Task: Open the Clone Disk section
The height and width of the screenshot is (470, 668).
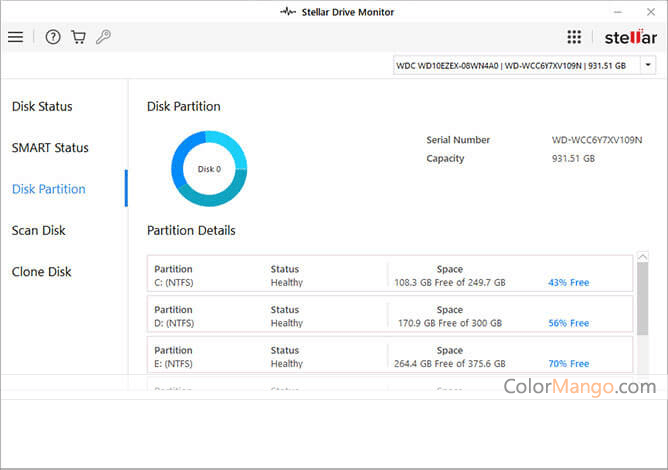Action: click(41, 272)
